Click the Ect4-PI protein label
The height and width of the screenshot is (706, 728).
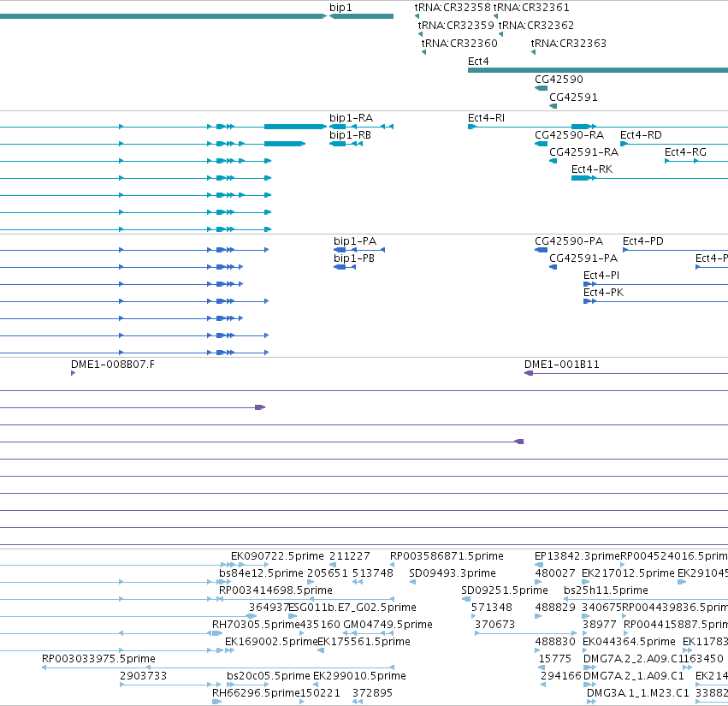click(x=601, y=276)
